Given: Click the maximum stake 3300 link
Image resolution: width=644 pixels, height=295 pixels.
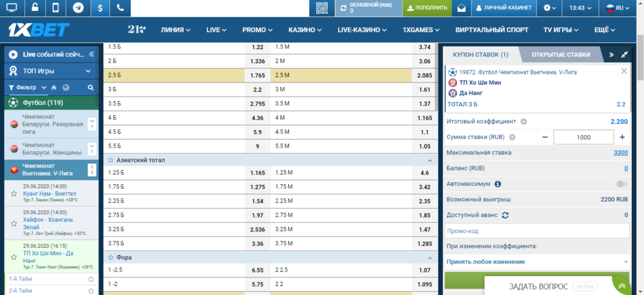Looking at the screenshot, I should pyautogui.click(x=621, y=153).
